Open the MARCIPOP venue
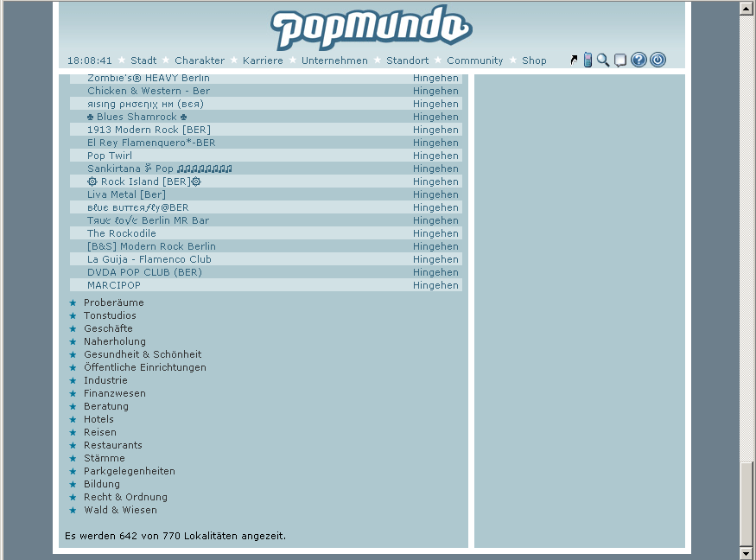This screenshot has width=756, height=560. click(114, 285)
